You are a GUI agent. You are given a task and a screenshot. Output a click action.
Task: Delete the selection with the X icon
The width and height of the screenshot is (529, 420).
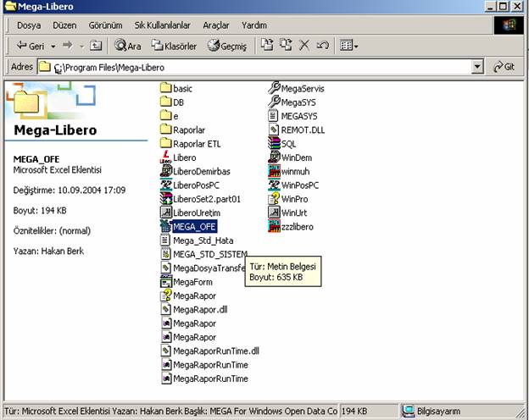click(304, 45)
